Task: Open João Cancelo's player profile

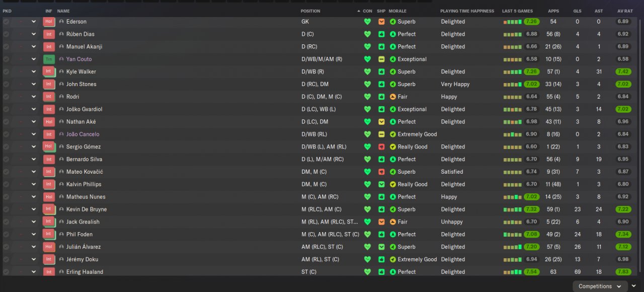Action: pos(83,134)
